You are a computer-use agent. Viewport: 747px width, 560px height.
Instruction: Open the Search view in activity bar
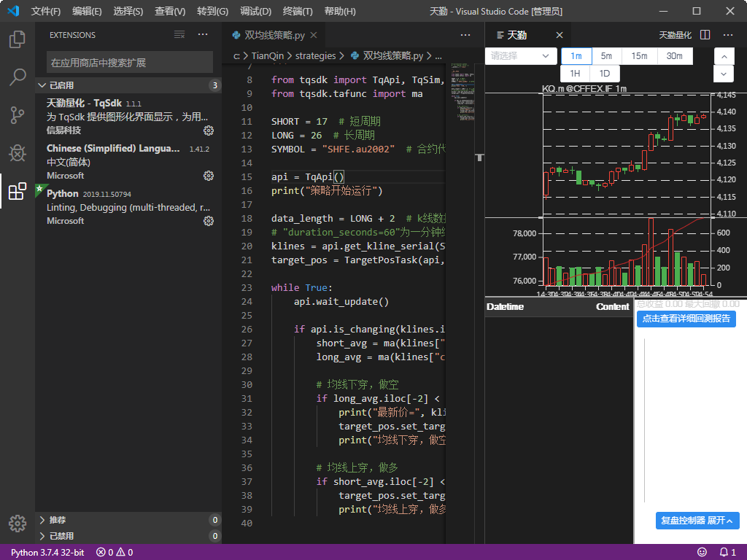[x=18, y=77]
